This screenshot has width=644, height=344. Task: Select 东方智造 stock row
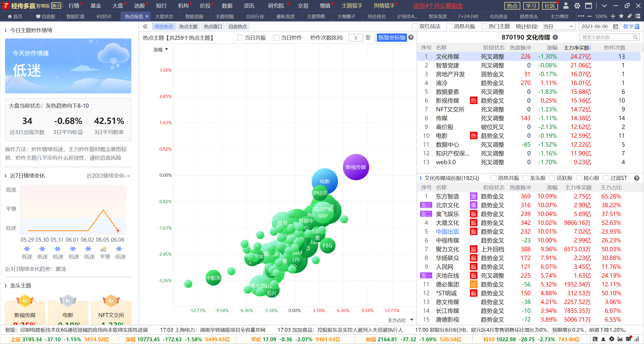tap(529, 196)
